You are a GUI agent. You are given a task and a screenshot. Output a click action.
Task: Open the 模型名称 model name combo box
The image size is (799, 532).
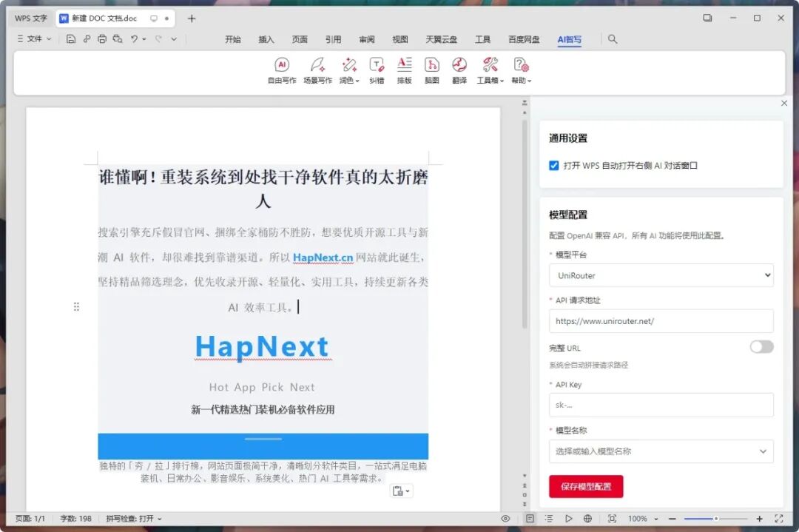click(x=661, y=451)
